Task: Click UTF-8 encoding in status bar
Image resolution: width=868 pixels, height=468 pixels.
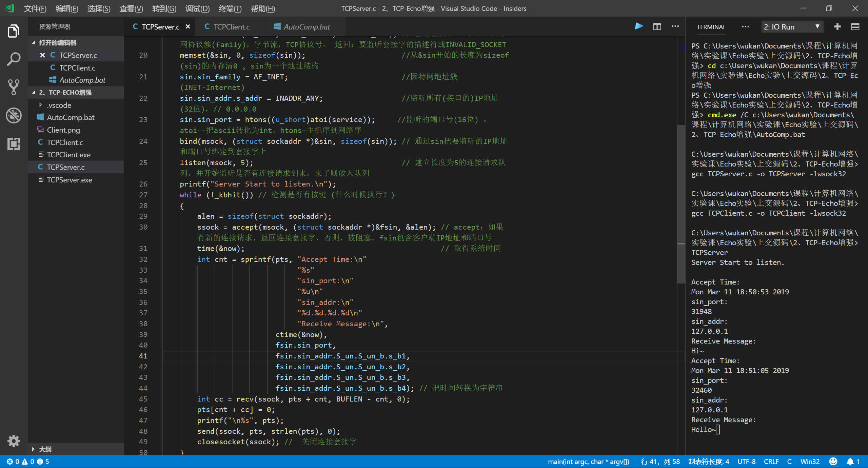Action: click(746, 462)
